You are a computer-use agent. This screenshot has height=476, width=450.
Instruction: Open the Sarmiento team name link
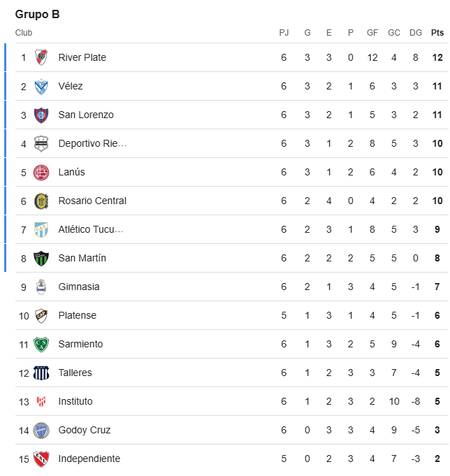(x=81, y=345)
